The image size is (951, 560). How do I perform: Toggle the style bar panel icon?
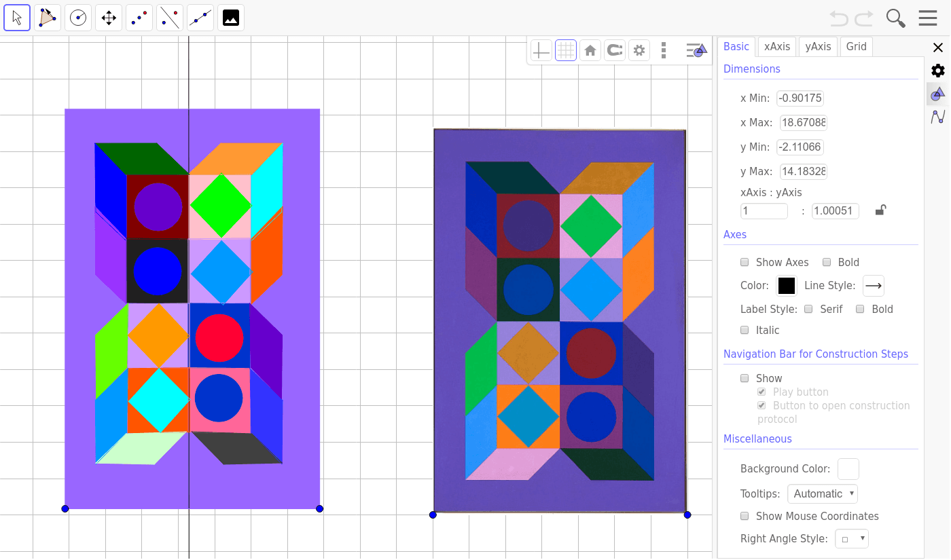[x=696, y=50]
